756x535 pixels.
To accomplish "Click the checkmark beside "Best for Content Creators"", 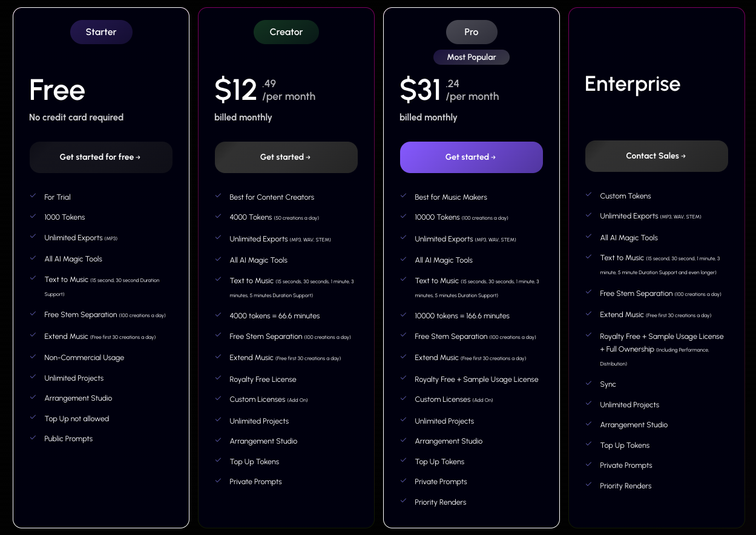I will coord(218,196).
